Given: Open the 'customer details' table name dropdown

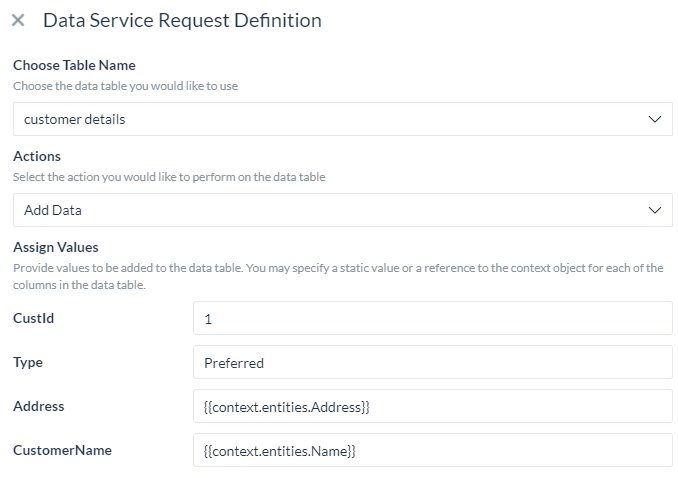Looking at the screenshot, I should [x=342, y=119].
